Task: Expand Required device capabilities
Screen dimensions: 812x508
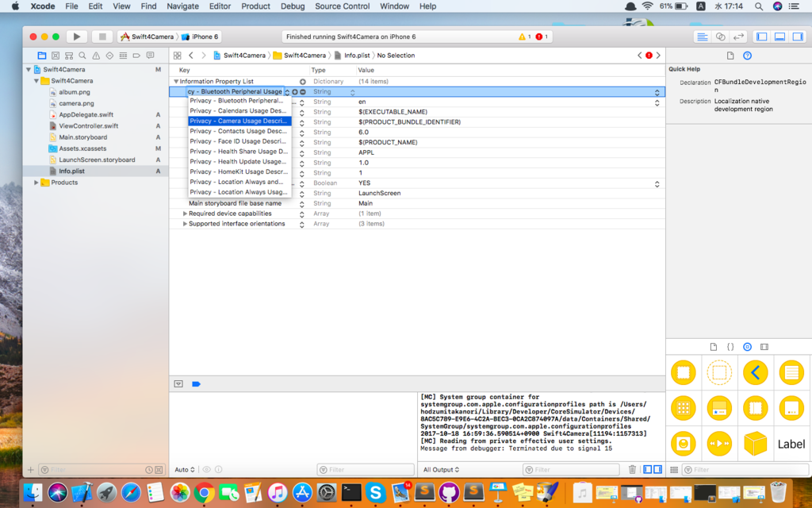Action: coord(185,214)
